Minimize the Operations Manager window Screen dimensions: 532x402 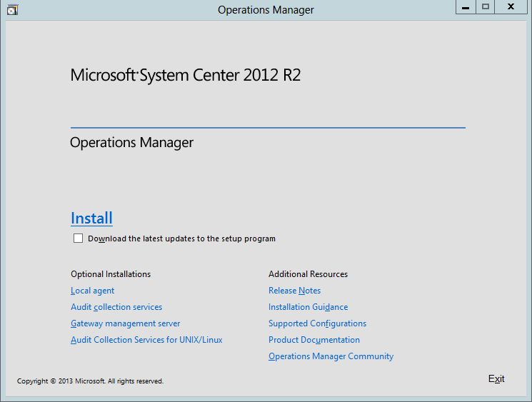(x=466, y=7)
